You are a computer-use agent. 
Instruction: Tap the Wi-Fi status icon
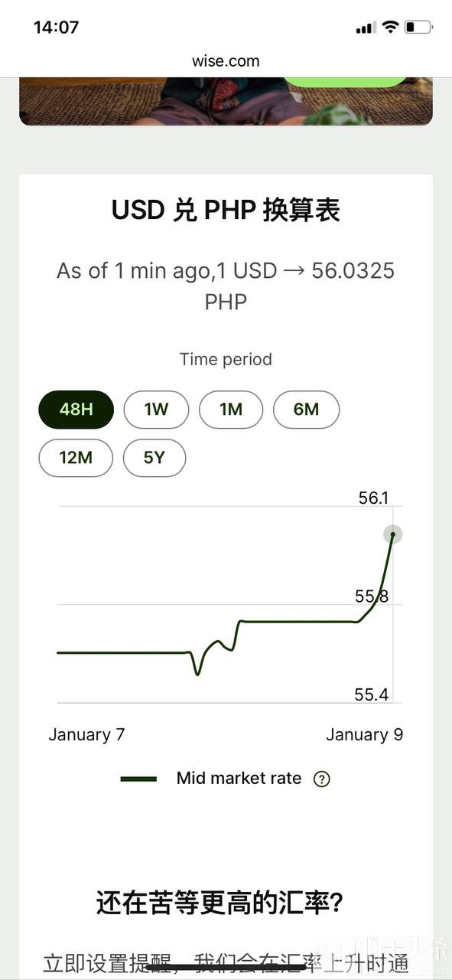click(391, 27)
